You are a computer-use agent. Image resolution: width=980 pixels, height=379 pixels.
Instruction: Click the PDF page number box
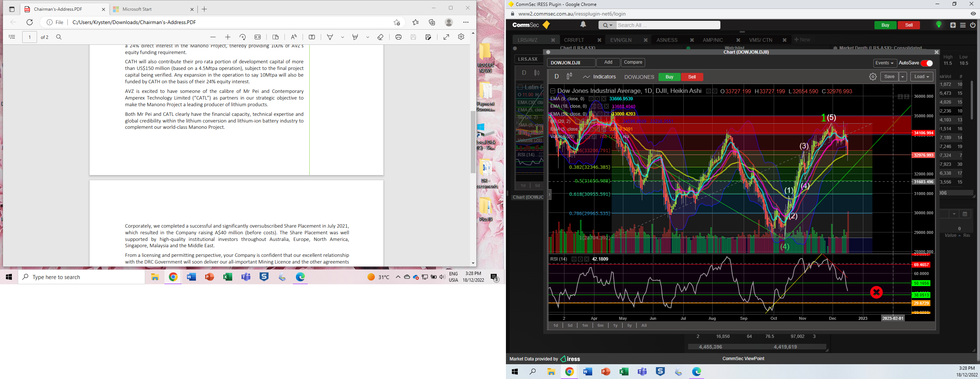pyautogui.click(x=30, y=37)
